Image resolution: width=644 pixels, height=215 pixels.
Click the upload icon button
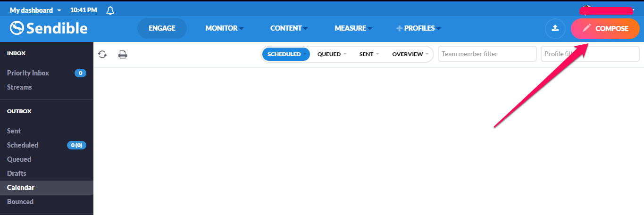(x=555, y=28)
